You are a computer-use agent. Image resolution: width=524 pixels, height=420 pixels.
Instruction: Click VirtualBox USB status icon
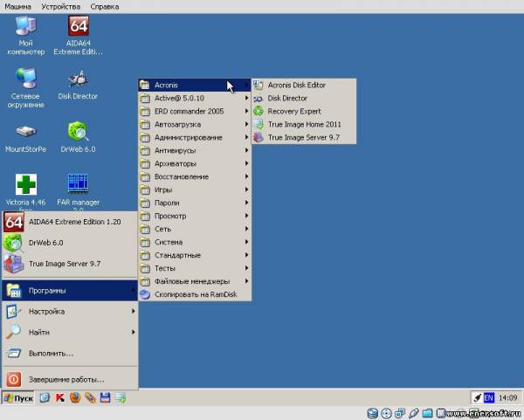pos(413,413)
